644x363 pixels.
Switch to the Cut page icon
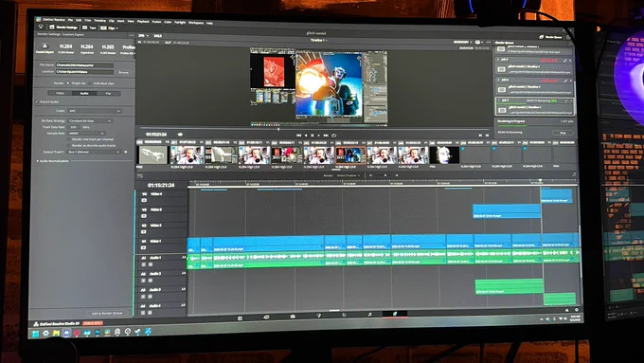(x=266, y=317)
